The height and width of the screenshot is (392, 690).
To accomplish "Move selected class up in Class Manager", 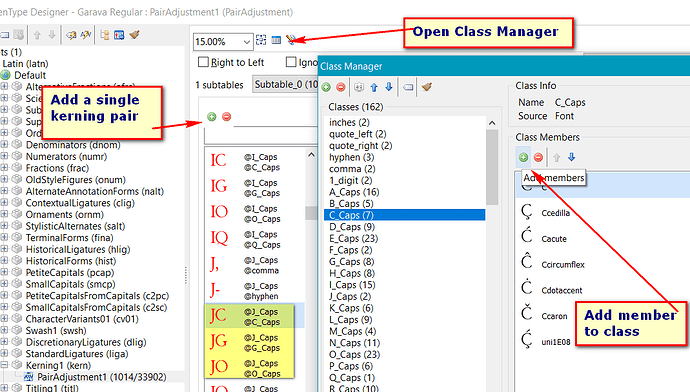I will click(x=374, y=87).
